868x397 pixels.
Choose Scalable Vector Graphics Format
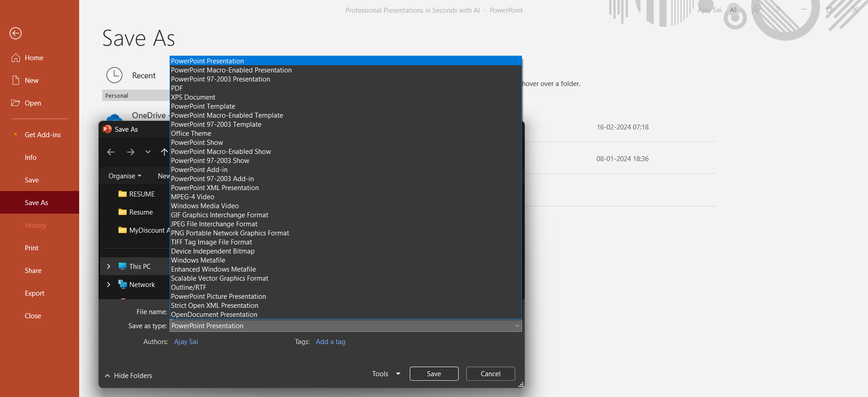[346, 278]
